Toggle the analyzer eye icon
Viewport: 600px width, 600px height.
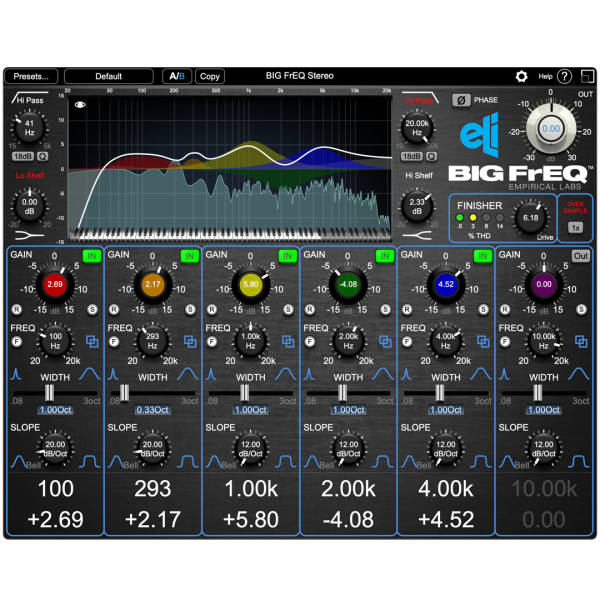pos(80,105)
